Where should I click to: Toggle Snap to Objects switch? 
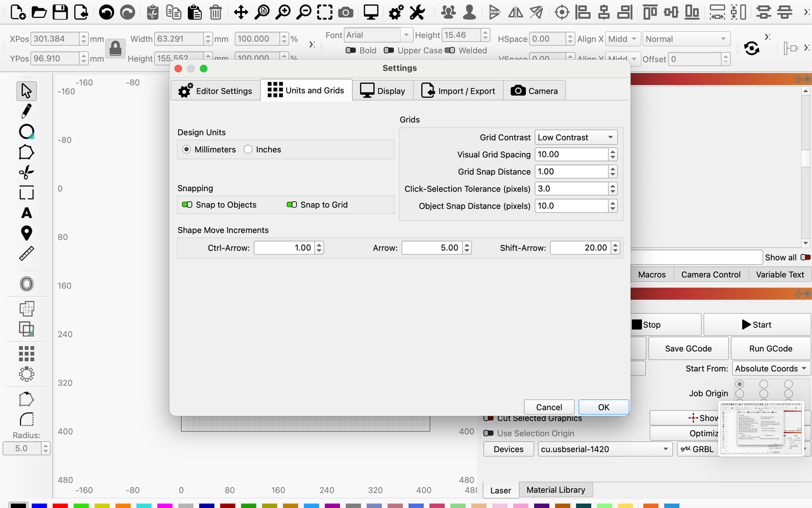(187, 205)
